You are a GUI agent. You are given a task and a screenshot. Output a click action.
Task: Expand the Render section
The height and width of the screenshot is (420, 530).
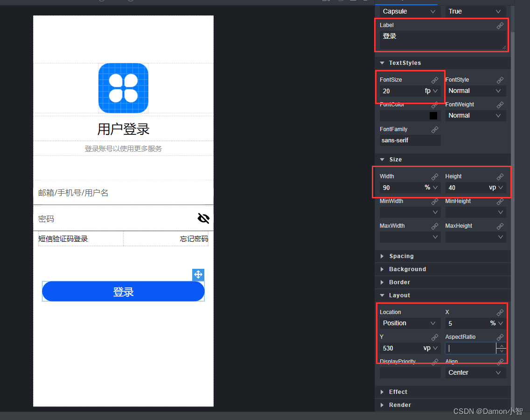coord(382,405)
